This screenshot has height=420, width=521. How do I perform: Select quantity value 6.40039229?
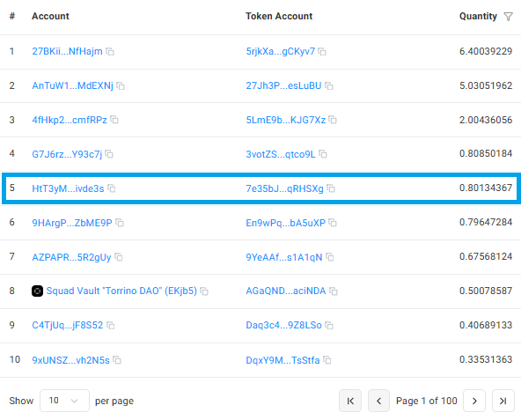pos(486,51)
